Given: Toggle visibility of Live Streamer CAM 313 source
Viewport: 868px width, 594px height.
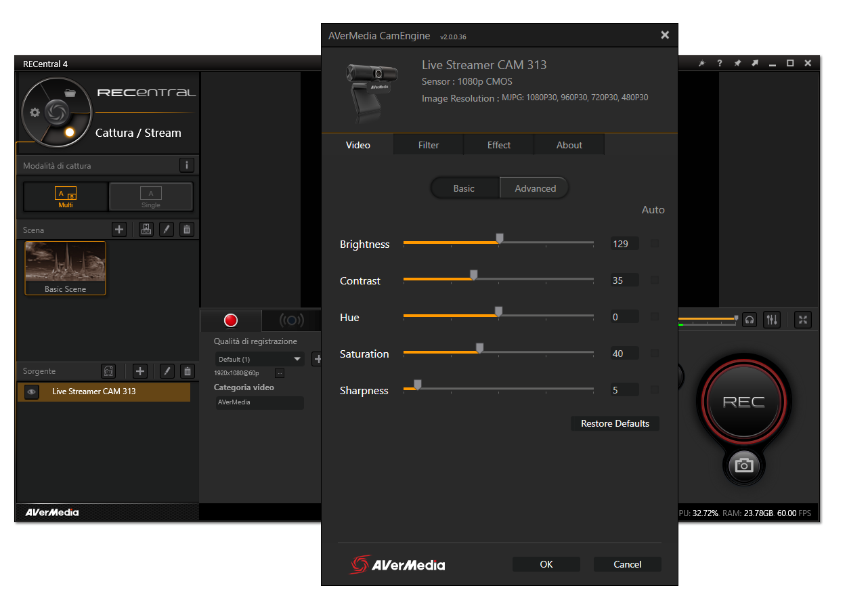Looking at the screenshot, I should pos(32,391).
